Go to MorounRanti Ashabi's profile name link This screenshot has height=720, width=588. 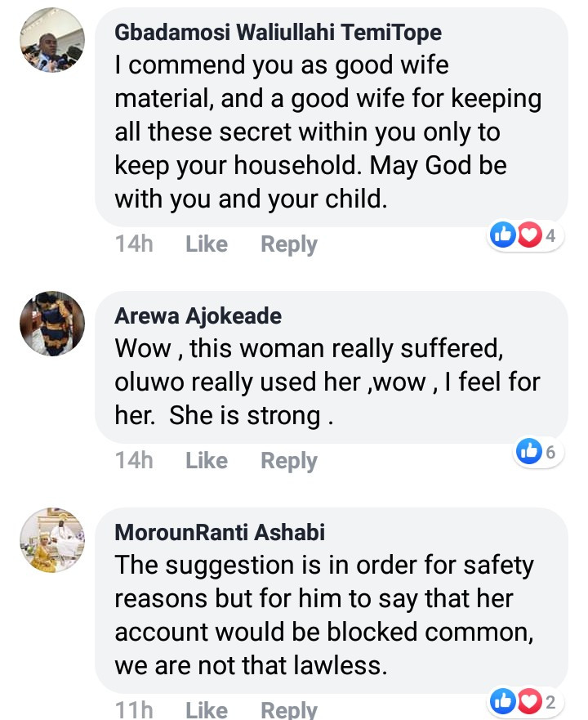coord(220,532)
